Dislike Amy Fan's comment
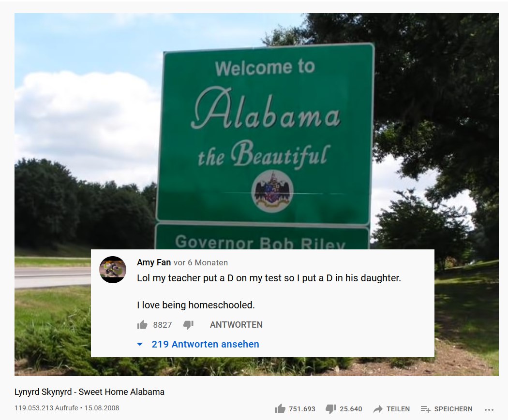 pyautogui.click(x=189, y=325)
